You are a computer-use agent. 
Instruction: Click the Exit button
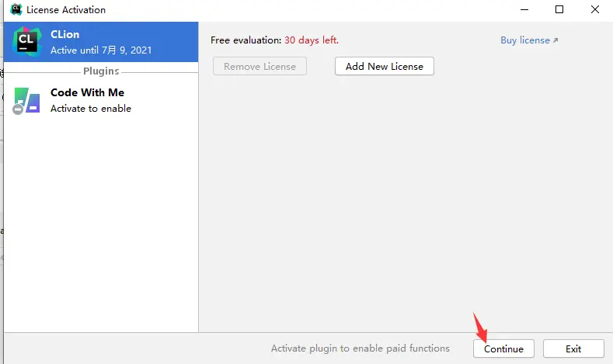[x=573, y=348]
